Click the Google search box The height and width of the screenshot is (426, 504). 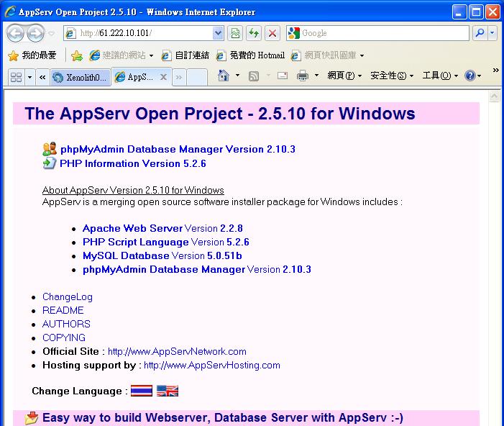377,33
